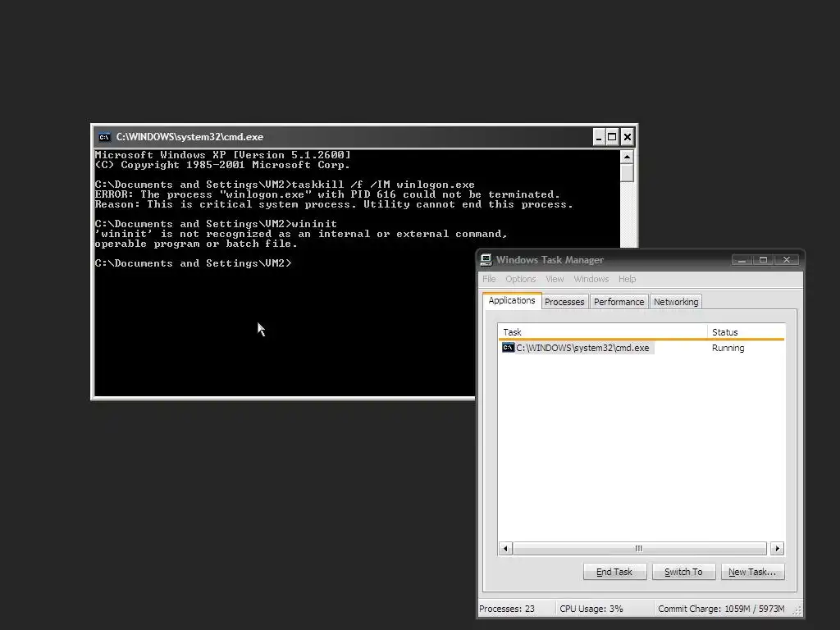Image resolution: width=840 pixels, height=630 pixels.
Task: Open the Help menu in Task Manager
Action: 627,279
